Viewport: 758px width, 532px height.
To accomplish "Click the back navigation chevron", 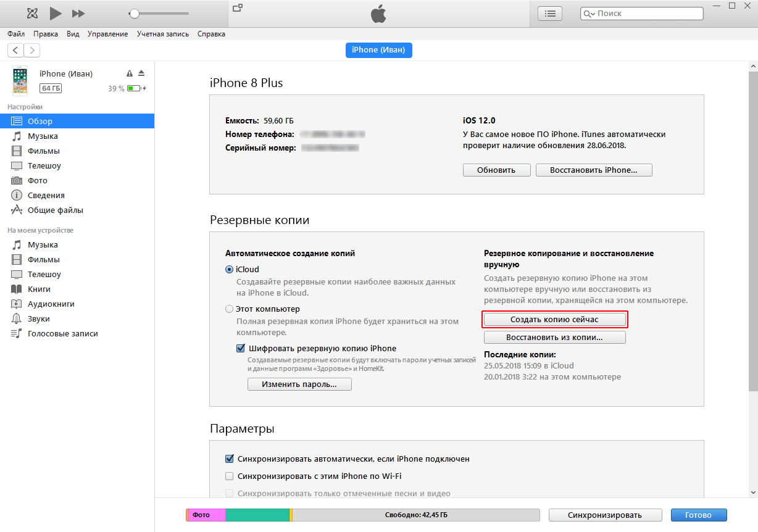I will click(15, 50).
